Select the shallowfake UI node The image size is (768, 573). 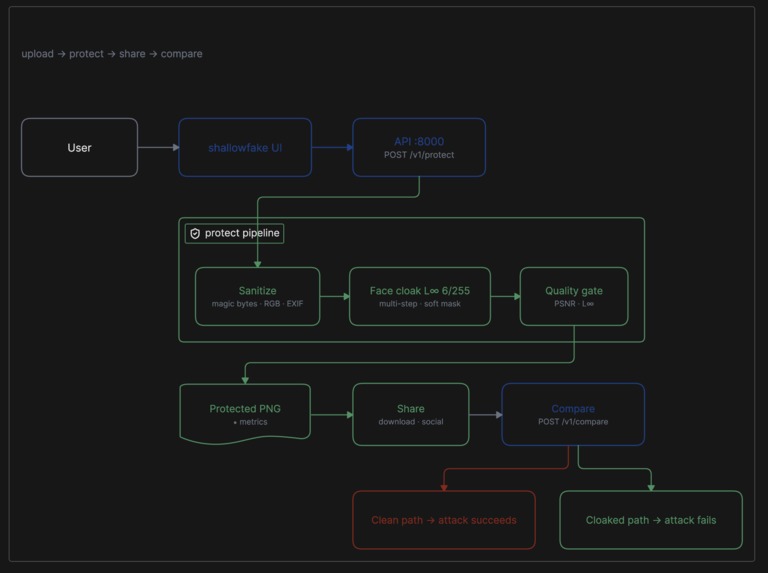tap(245, 147)
